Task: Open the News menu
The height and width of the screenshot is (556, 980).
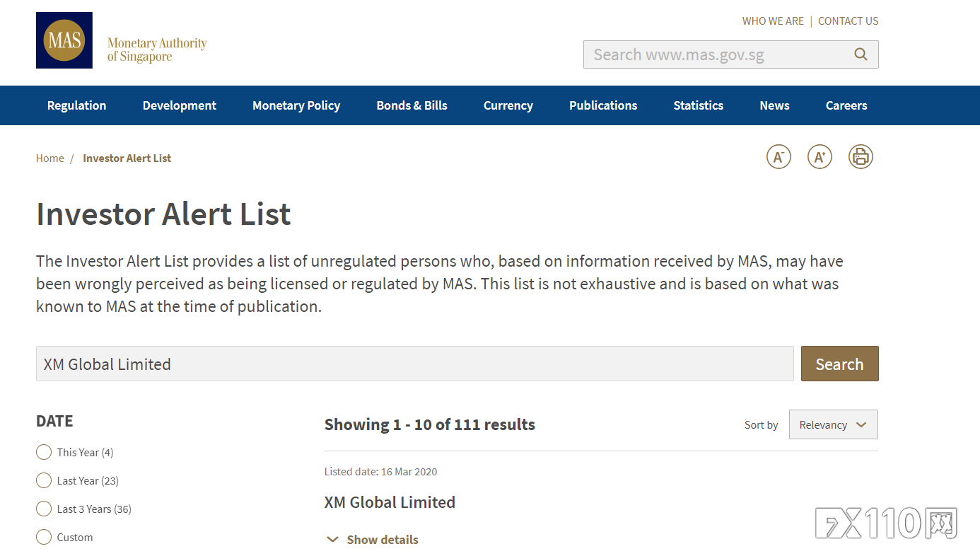Action: click(x=774, y=105)
